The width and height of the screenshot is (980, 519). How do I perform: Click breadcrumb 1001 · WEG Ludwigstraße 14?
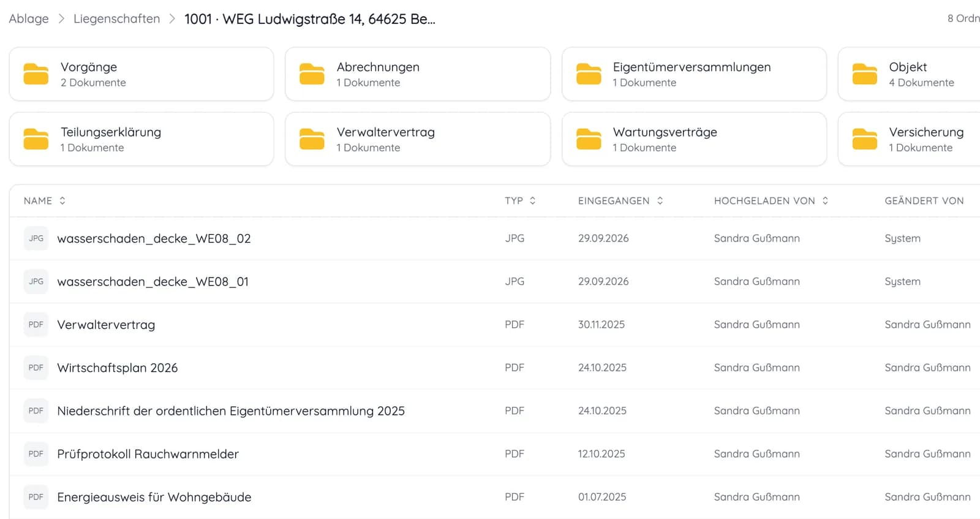pyautogui.click(x=310, y=19)
